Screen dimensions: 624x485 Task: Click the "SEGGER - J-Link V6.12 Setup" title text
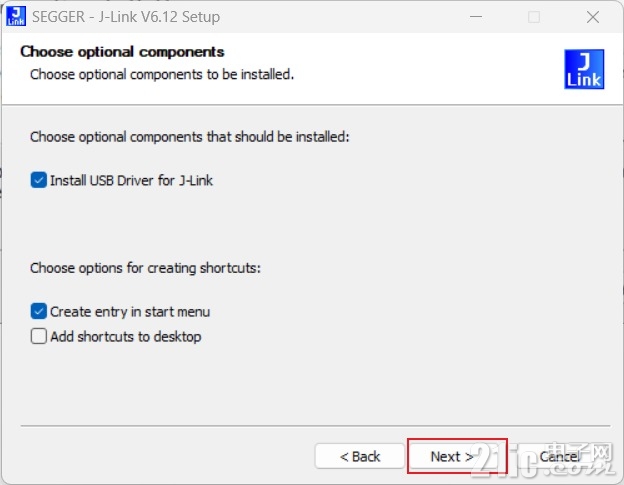pyautogui.click(x=126, y=17)
